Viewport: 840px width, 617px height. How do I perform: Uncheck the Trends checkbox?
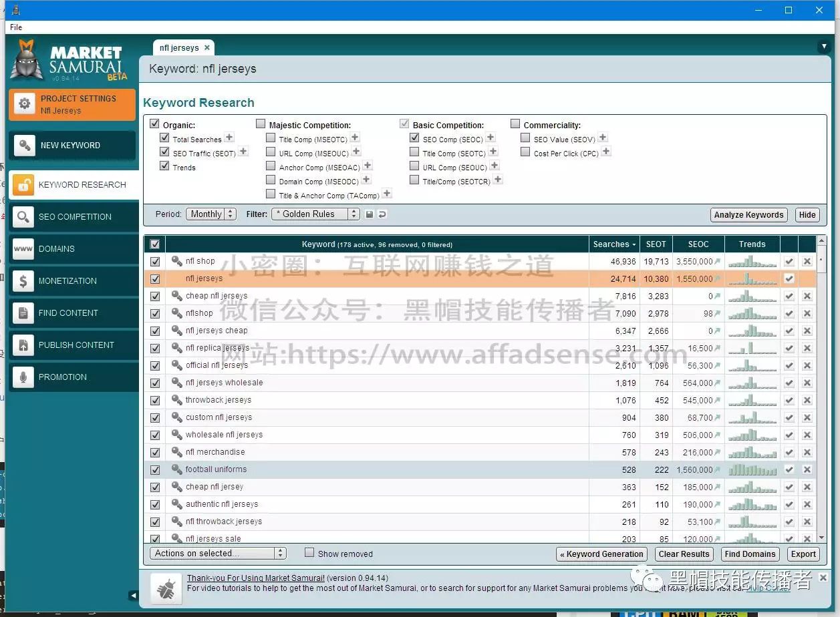(x=164, y=166)
